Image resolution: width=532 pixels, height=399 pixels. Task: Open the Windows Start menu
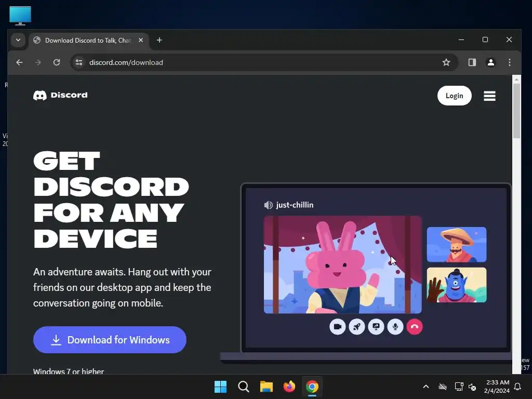(220, 387)
